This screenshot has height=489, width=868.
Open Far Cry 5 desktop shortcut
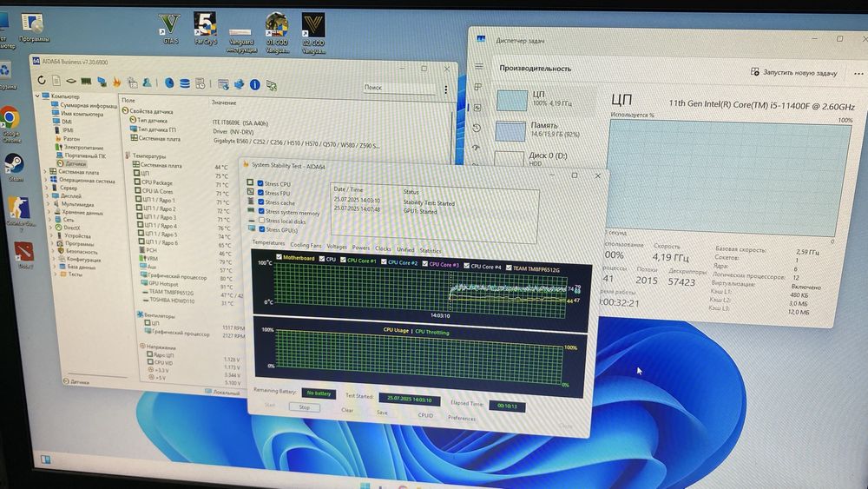(206, 29)
